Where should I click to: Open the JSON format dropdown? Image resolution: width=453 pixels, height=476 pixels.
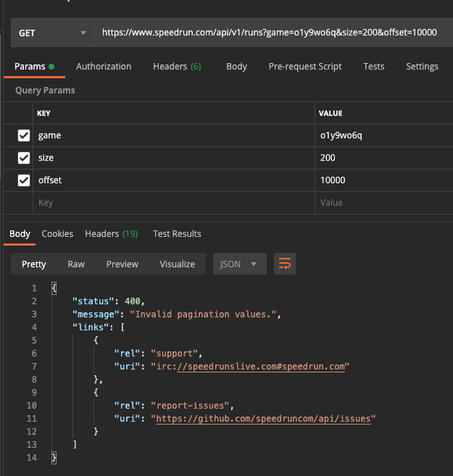click(x=240, y=264)
